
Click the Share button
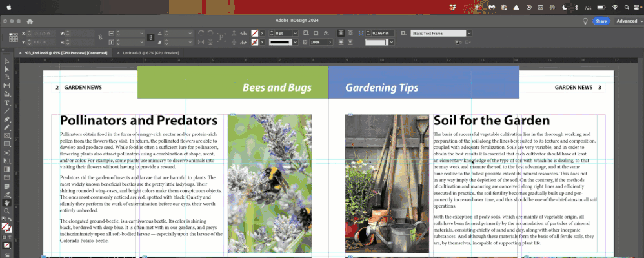[601, 21]
